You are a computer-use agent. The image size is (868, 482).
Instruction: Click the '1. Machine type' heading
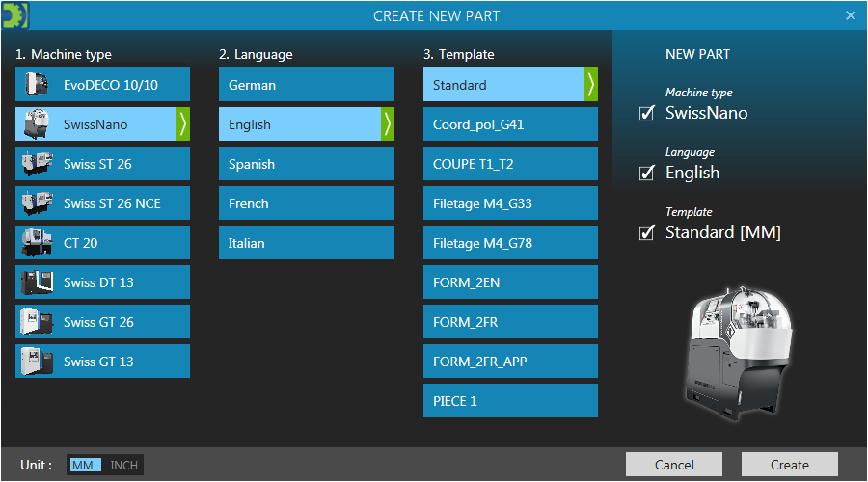[x=63, y=54]
